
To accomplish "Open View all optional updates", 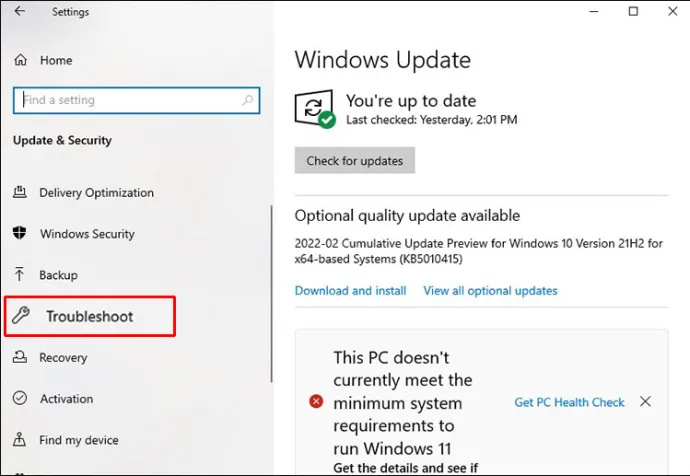I will tap(491, 291).
